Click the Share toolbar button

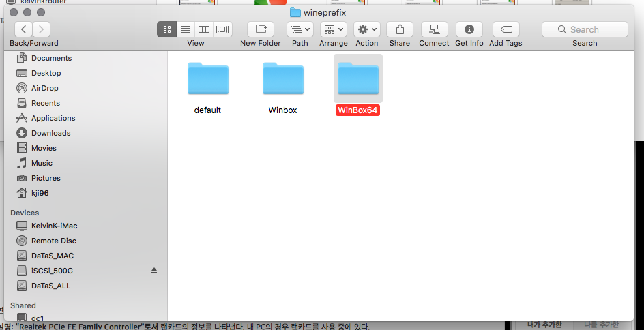pyautogui.click(x=400, y=29)
